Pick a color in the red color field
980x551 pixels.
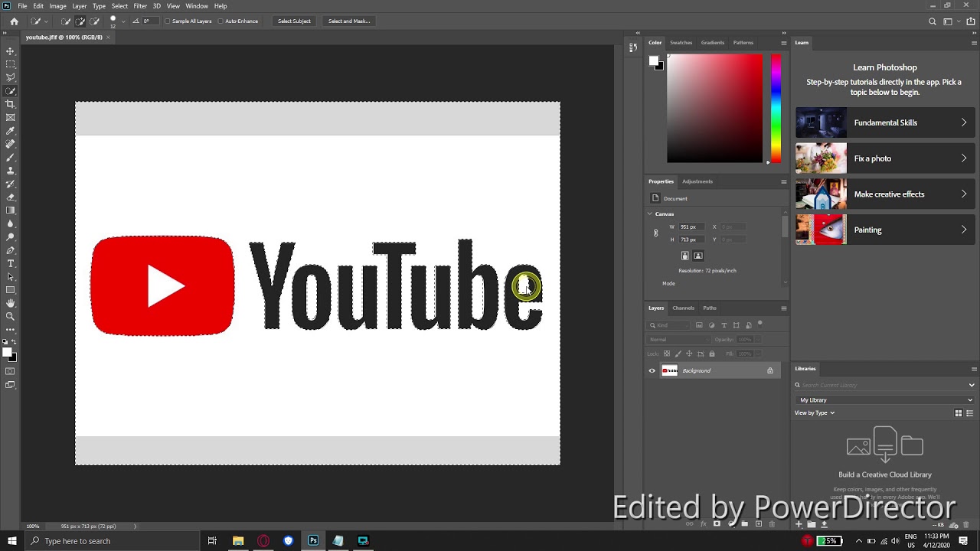714,108
